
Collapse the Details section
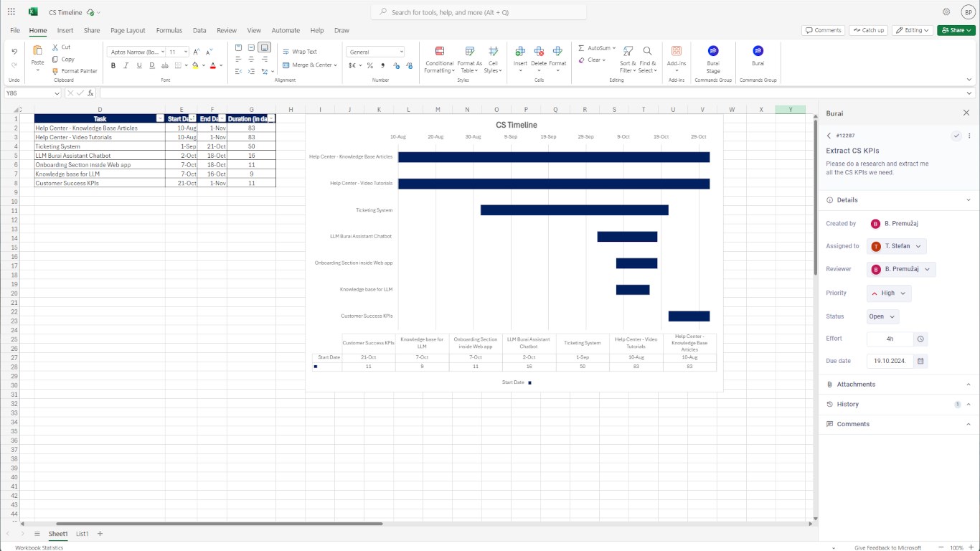pyautogui.click(x=899, y=200)
